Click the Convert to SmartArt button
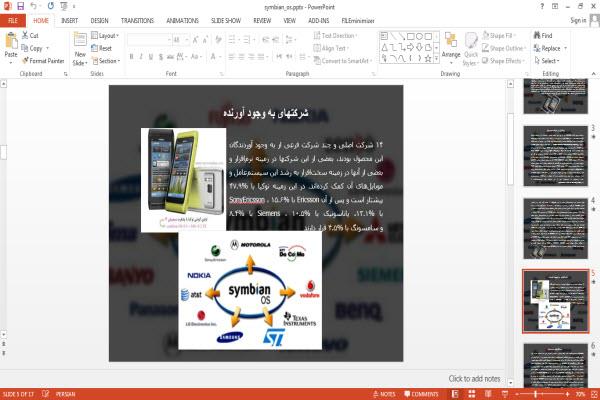 (342, 60)
